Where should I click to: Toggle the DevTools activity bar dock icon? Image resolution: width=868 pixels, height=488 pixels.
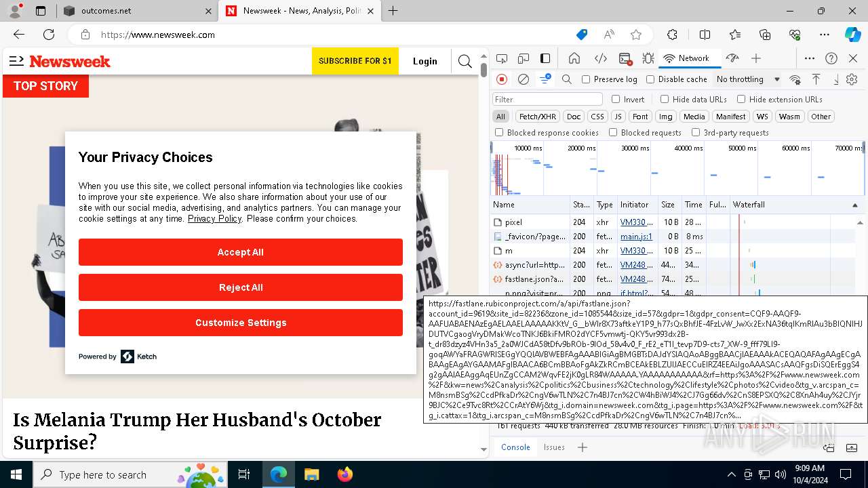[545, 58]
